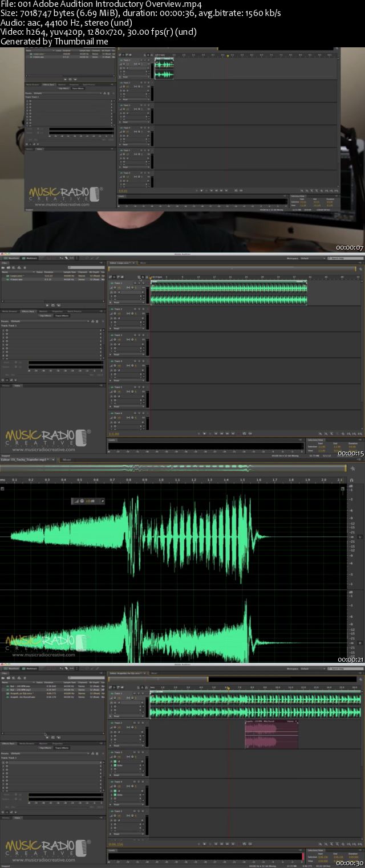Toggle the L channel enable button
The height and width of the screenshot is (868, 365).
pos(360,537)
